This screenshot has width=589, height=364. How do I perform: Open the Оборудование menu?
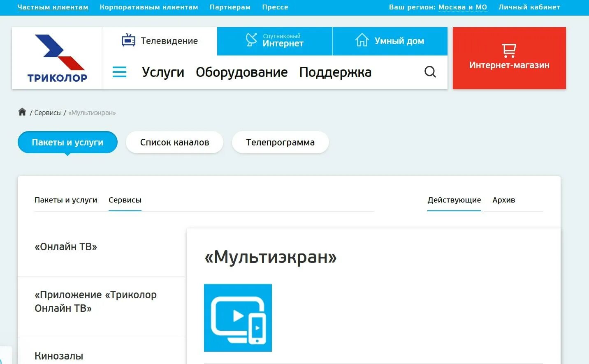(x=242, y=72)
